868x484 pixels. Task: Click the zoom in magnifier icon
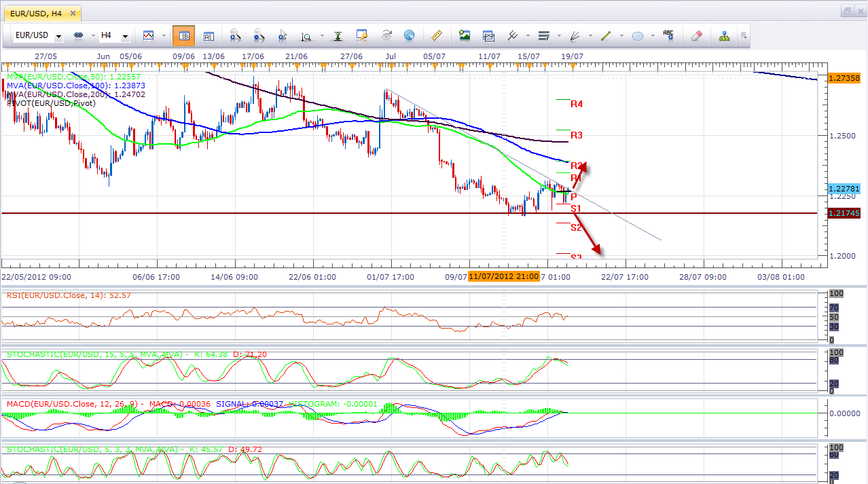pyautogui.click(x=235, y=35)
